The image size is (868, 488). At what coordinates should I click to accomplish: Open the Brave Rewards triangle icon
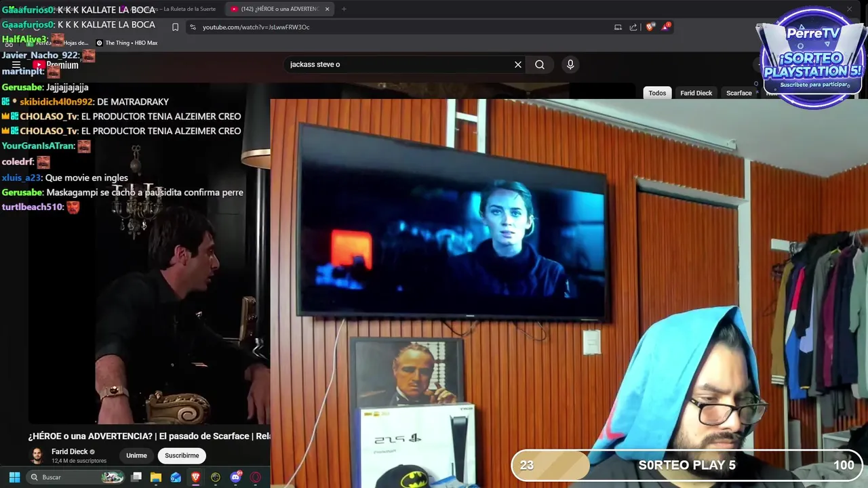(x=666, y=27)
